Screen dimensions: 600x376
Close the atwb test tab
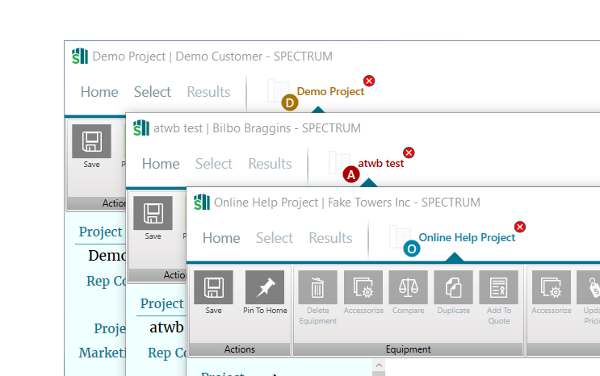409,153
